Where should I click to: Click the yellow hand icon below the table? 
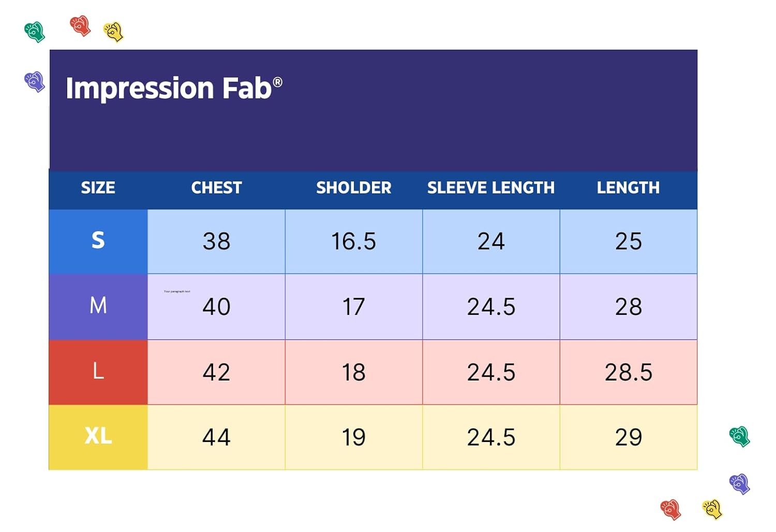click(712, 509)
